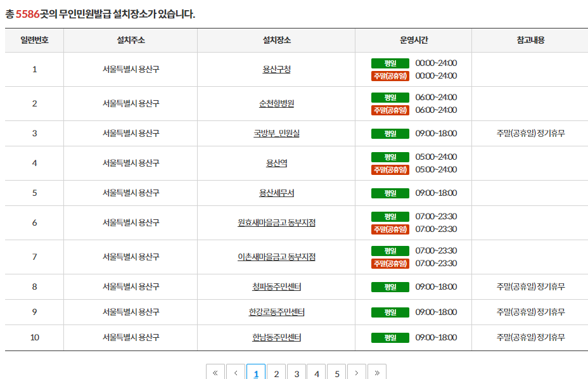The width and height of the screenshot is (588, 379).
Task: Open the 국방부_민원실 location link
Action: pyautogui.click(x=276, y=133)
